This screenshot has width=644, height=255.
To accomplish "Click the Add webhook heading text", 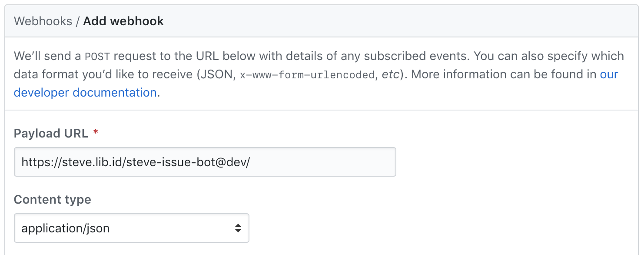I will pyautogui.click(x=123, y=21).
